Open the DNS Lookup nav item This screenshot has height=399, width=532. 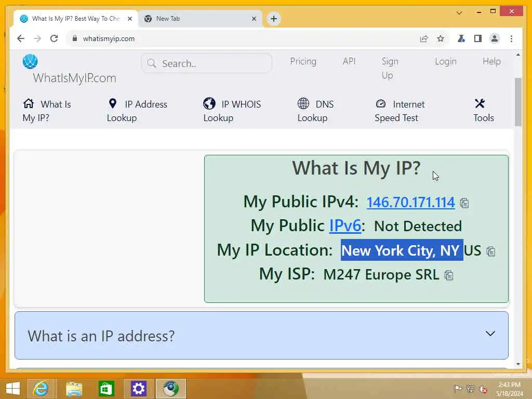(315, 111)
